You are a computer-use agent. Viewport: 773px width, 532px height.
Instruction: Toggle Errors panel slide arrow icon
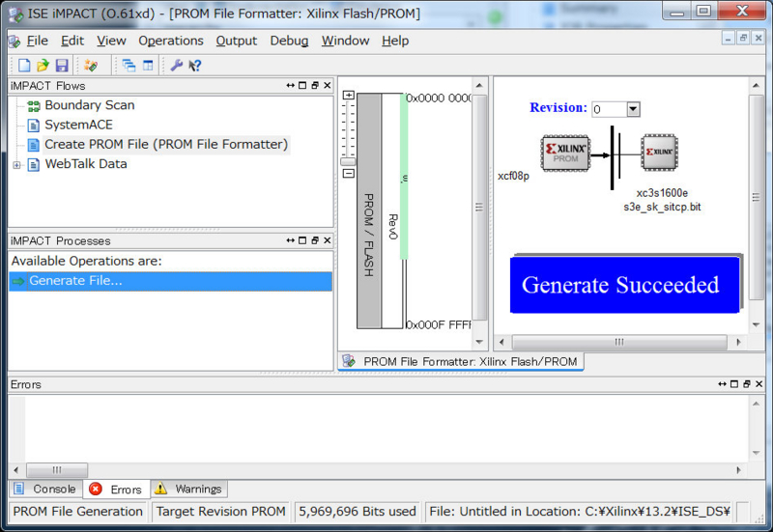722,383
